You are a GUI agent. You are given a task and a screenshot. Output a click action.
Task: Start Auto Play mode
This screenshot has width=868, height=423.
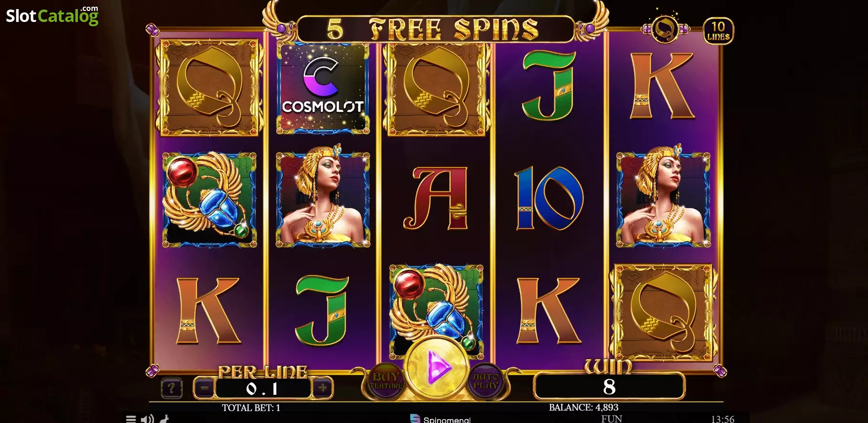(486, 381)
